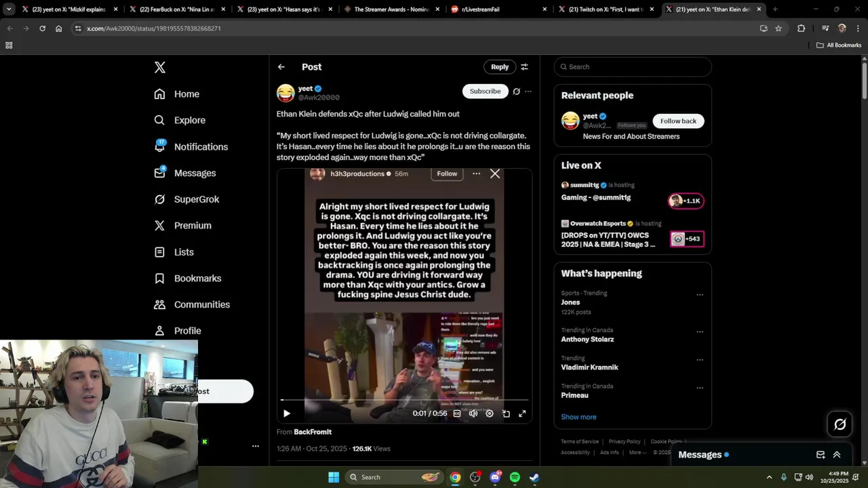Open the account menu three dots
Viewport: 868px width, 488px height.
[256, 446]
